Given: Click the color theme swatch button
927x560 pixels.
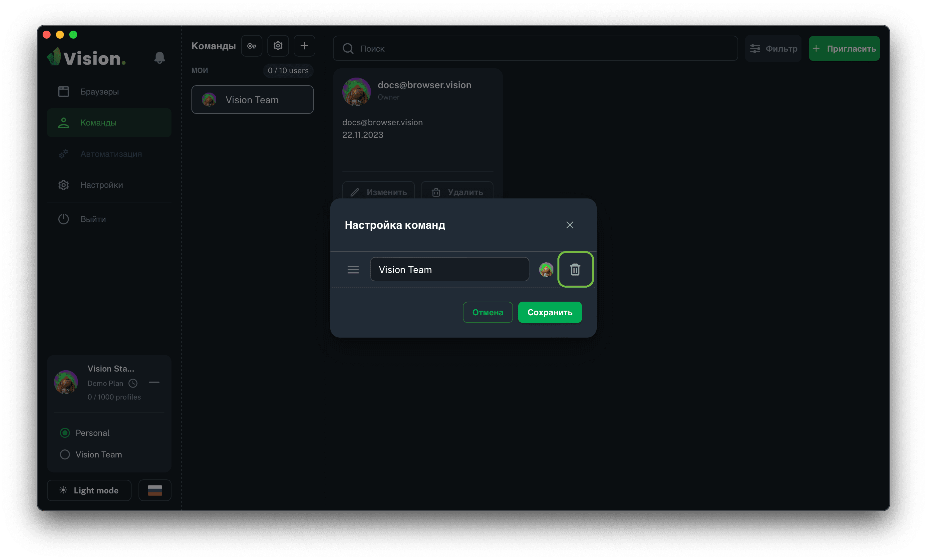Looking at the screenshot, I should (x=154, y=490).
